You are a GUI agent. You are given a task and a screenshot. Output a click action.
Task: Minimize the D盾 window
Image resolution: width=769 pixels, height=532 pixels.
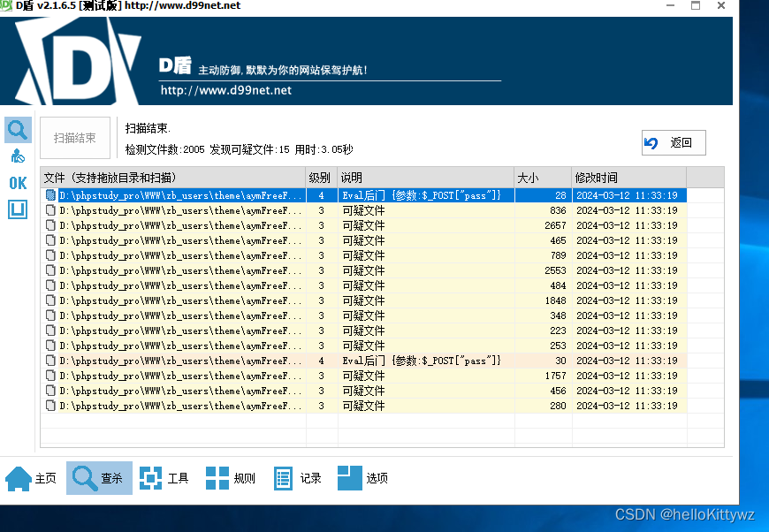click(670, 5)
